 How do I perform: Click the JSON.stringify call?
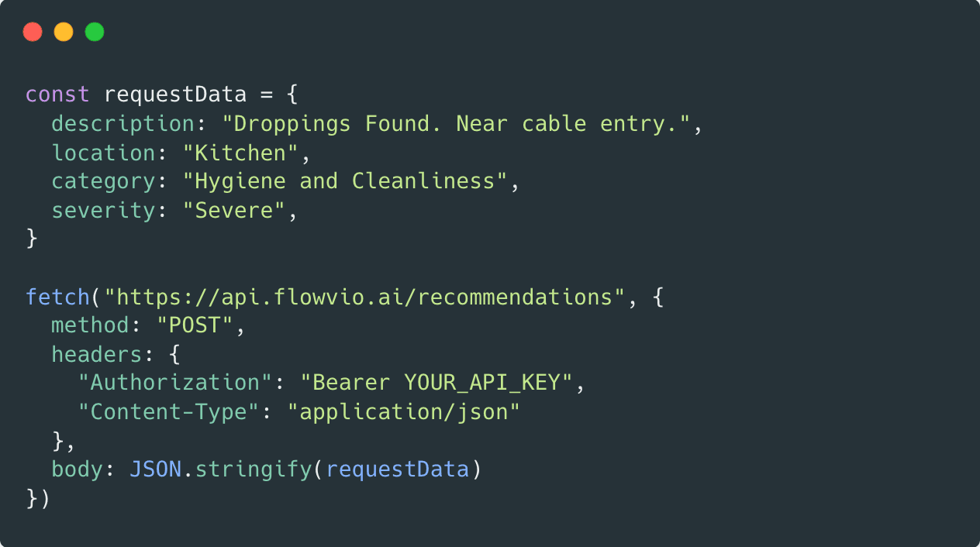click(220, 470)
